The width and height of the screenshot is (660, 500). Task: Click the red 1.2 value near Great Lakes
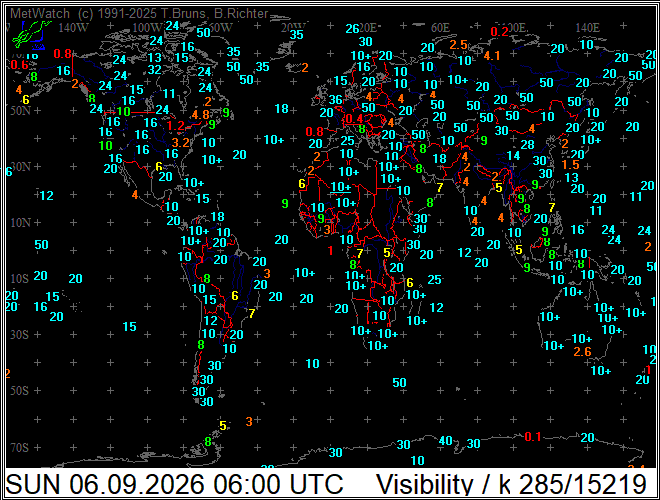coord(176,126)
